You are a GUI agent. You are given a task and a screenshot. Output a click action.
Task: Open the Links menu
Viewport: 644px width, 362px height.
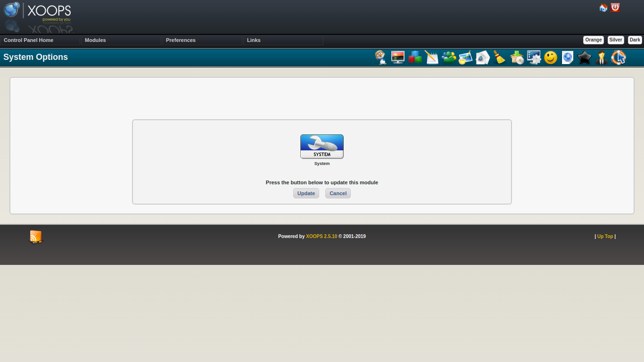(254, 40)
